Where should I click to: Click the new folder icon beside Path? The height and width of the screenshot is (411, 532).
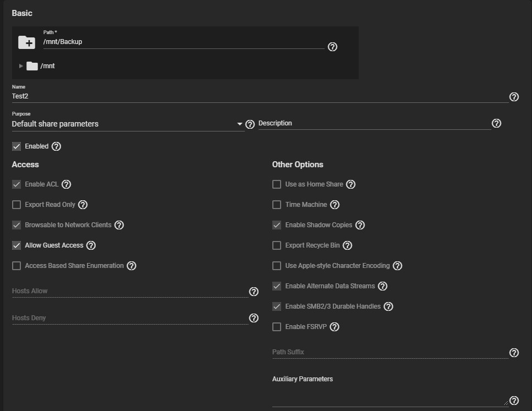click(26, 42)
